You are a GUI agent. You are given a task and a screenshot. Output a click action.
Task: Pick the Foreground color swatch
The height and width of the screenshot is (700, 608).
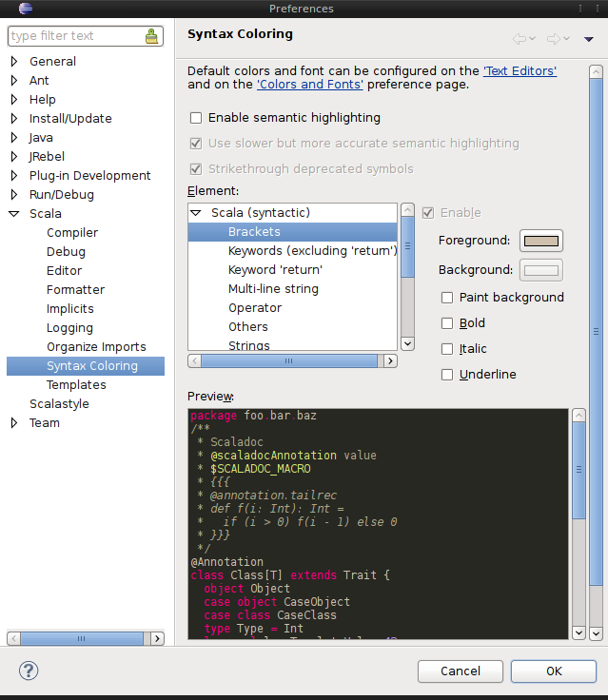pos(541,241)
